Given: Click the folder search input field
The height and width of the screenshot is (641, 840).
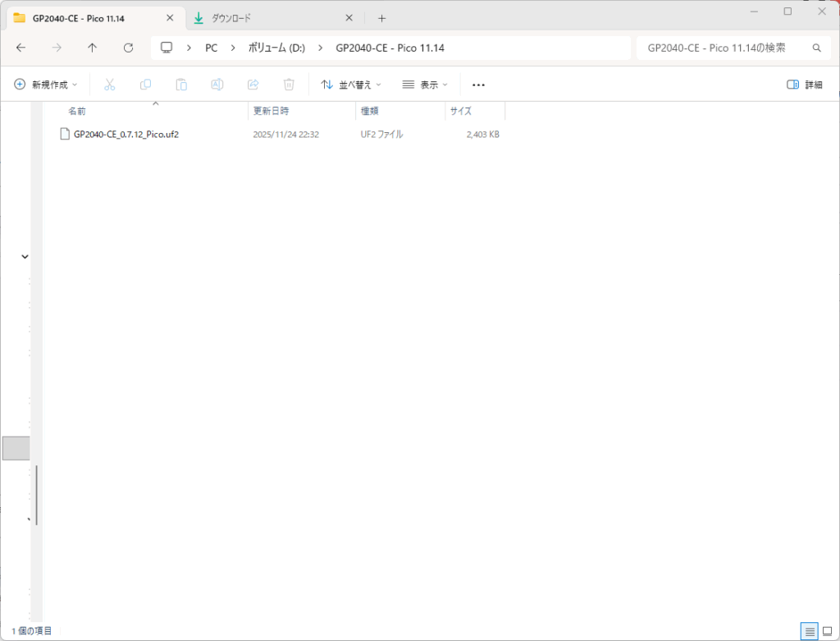Looking at the screenshot, I should 722,48.
